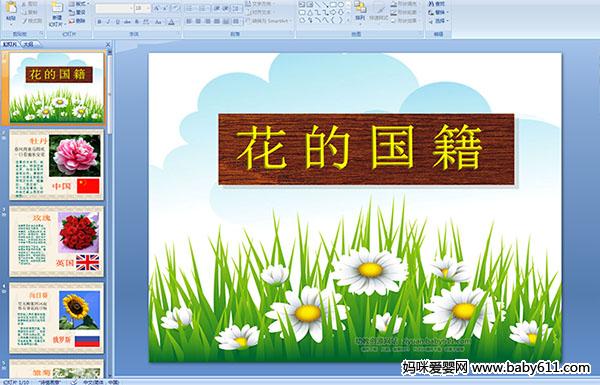Viewport: 600px width, 385px height.
Task: Toggle Italic formatting
Action: 108,22
